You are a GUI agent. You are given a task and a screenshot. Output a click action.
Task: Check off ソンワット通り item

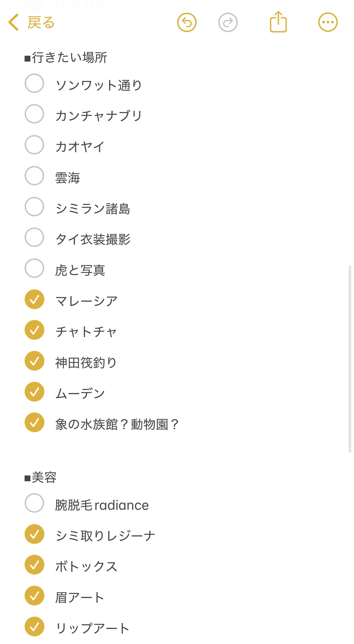pos(35,83)
